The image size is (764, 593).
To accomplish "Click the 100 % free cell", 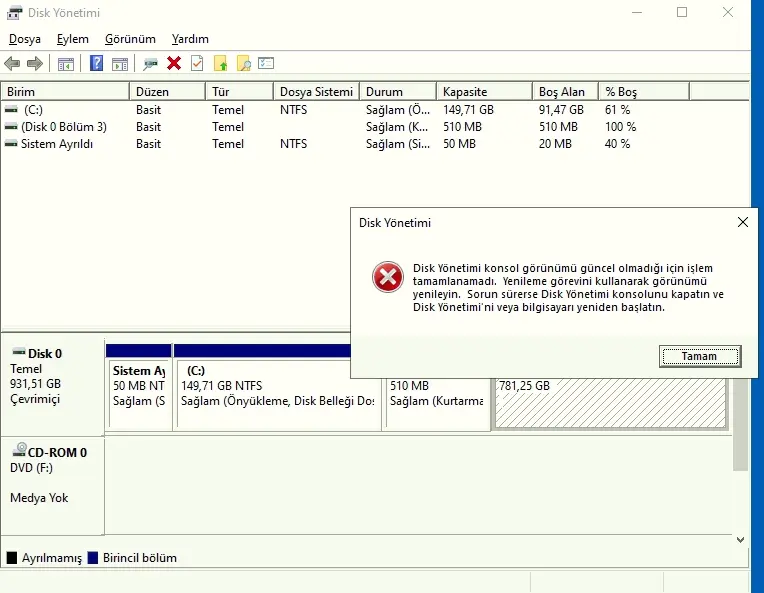I will pos(620,127).
